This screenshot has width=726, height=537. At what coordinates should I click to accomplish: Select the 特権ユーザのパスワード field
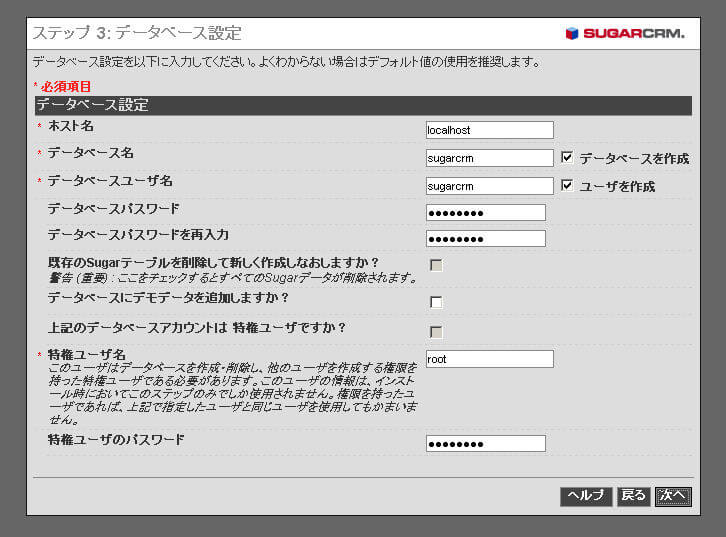(x=485, y=443)
